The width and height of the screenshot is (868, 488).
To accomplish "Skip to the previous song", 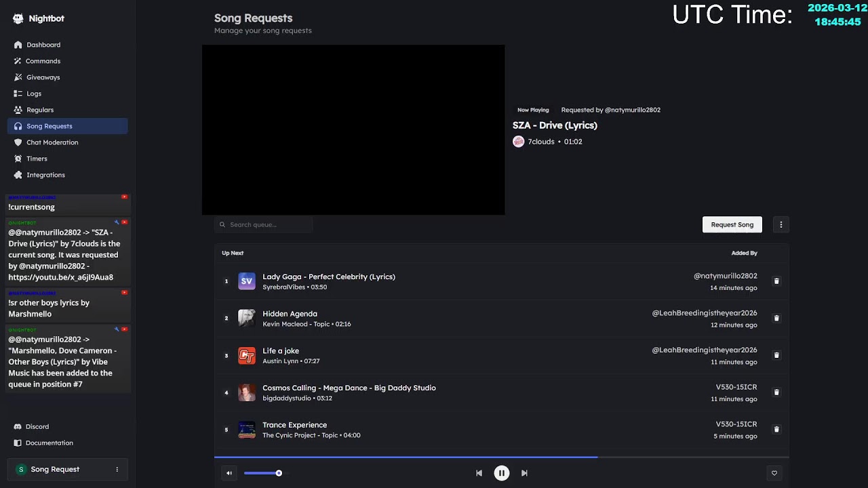I will [x=479, y=473].
